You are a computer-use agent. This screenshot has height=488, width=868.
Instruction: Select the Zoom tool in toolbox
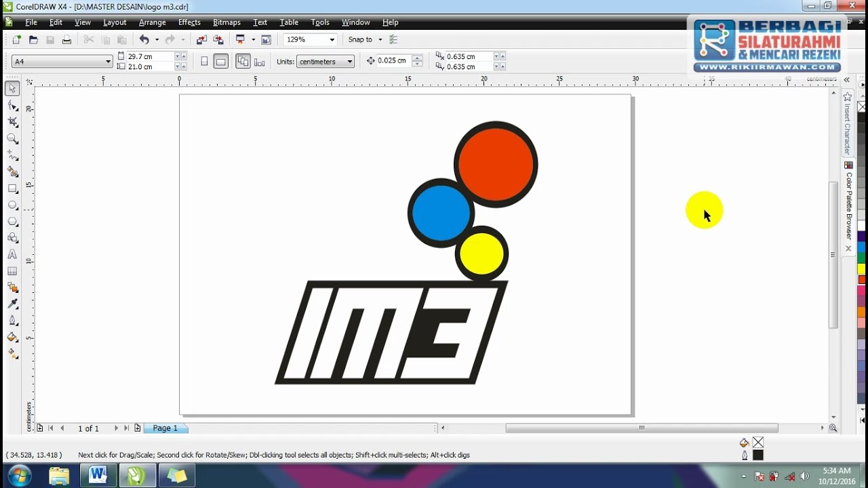pos(12,138)
